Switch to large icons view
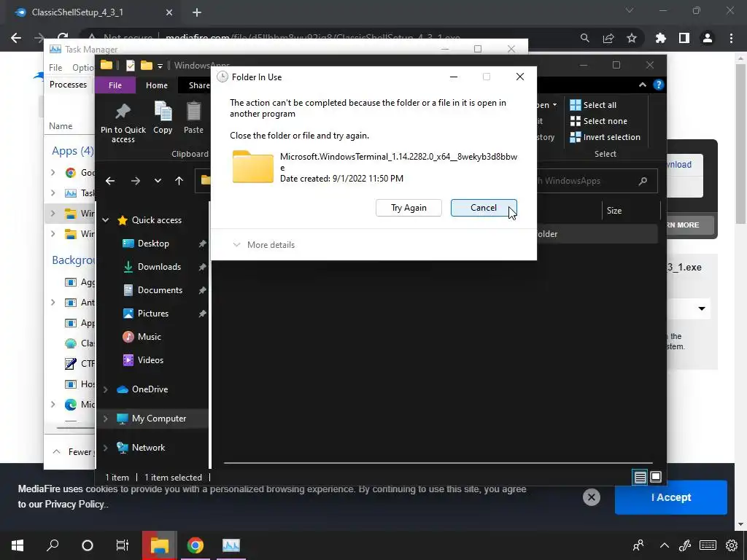The image size is (747, 560). click(656, 477)
